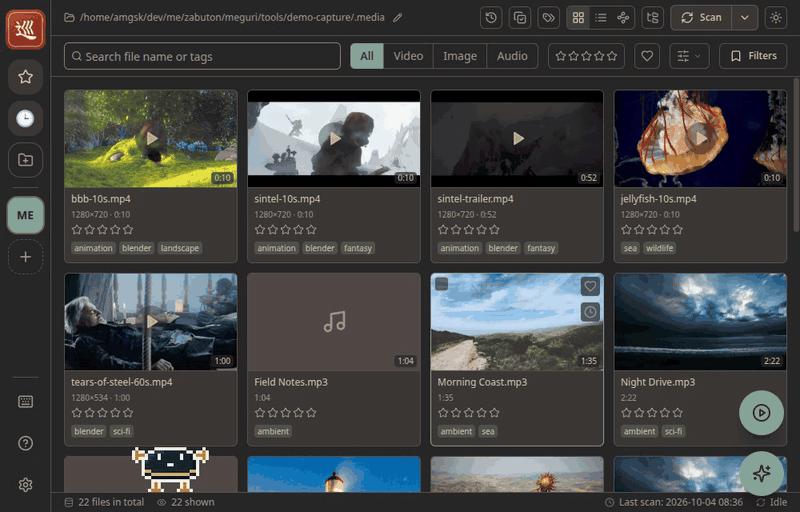Open the sort options sliders dropdown

689,56
